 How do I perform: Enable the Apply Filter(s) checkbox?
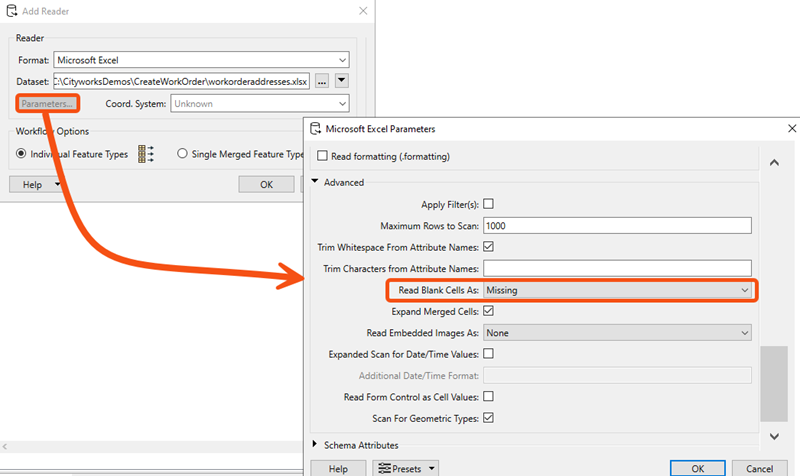(488, 204)
